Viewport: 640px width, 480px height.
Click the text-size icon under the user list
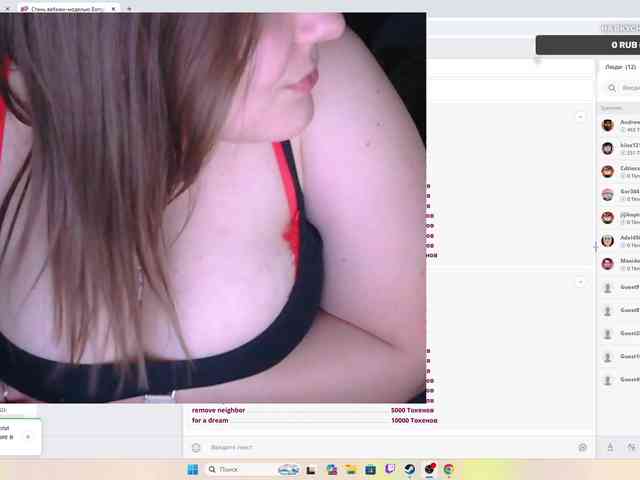pyautogui.click(x=610, y=447)
